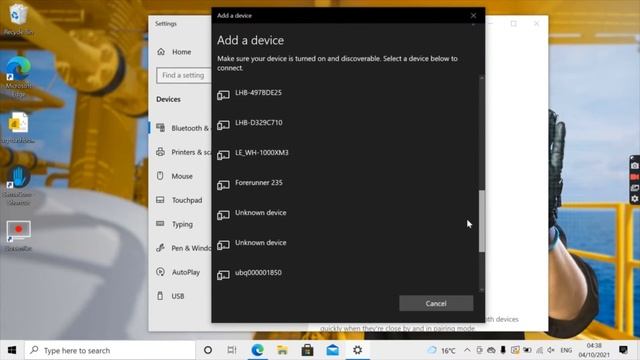Open weather widget showing 16°C
The width and height of the screenshot is (640, 360).
pos(441,350)
